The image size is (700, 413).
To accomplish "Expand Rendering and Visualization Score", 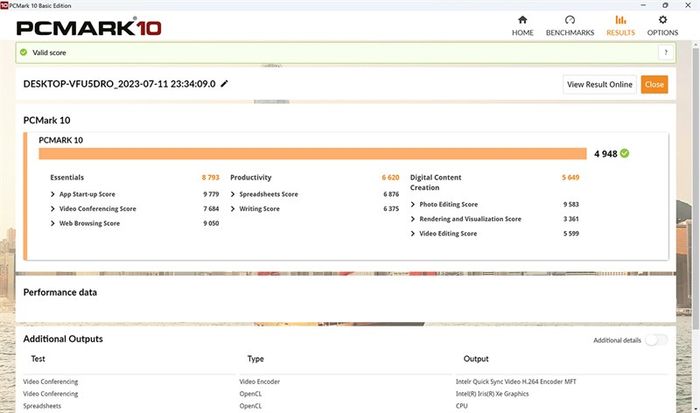I will click(x=412, y=219).
